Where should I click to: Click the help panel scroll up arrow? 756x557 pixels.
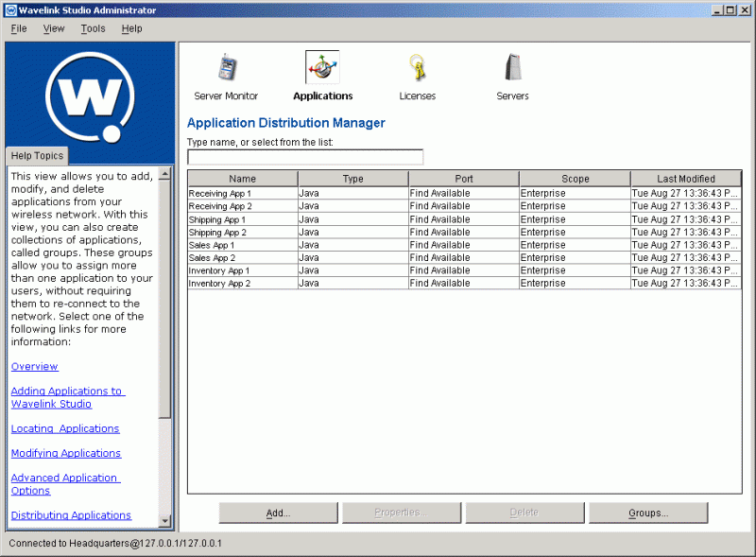(164, 174)
